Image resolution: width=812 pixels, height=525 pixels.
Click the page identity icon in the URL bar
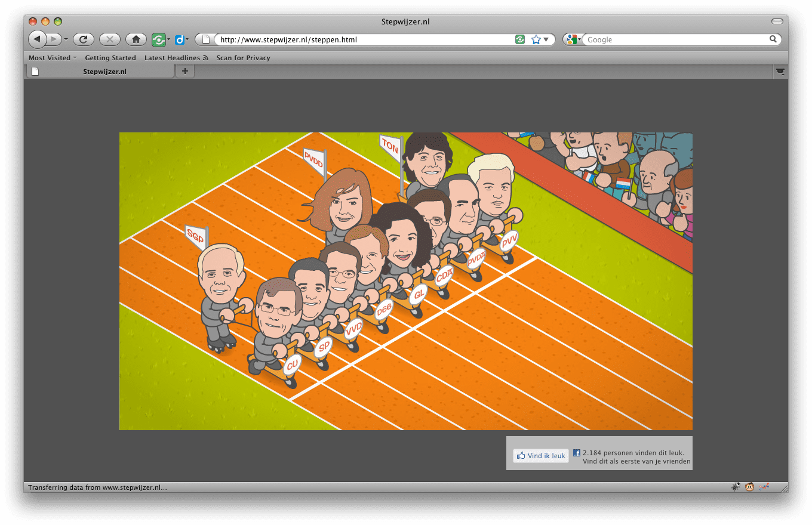click(x=206, y=39)
